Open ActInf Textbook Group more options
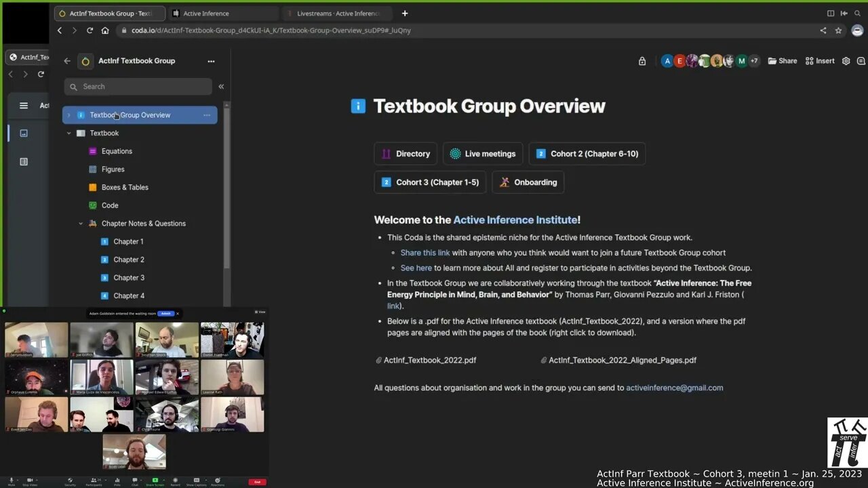Screen dimensions: 868x488 coord(211,61)
